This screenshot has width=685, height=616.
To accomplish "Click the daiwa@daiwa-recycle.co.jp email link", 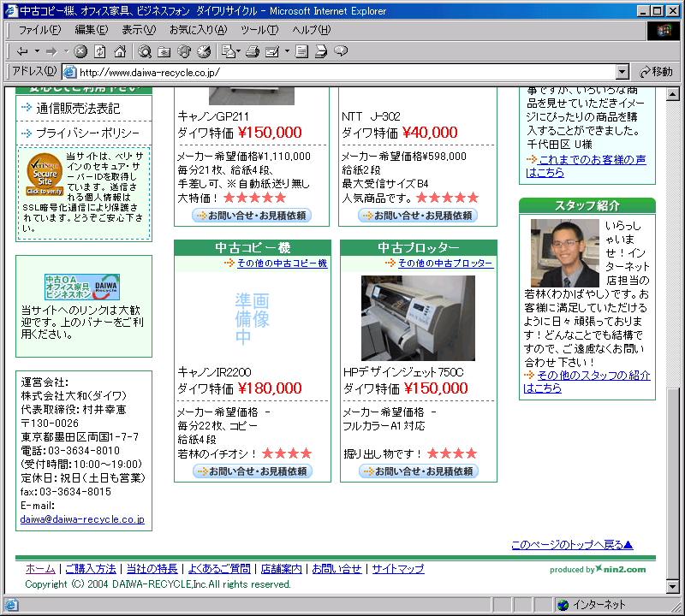I will (82, 519).
